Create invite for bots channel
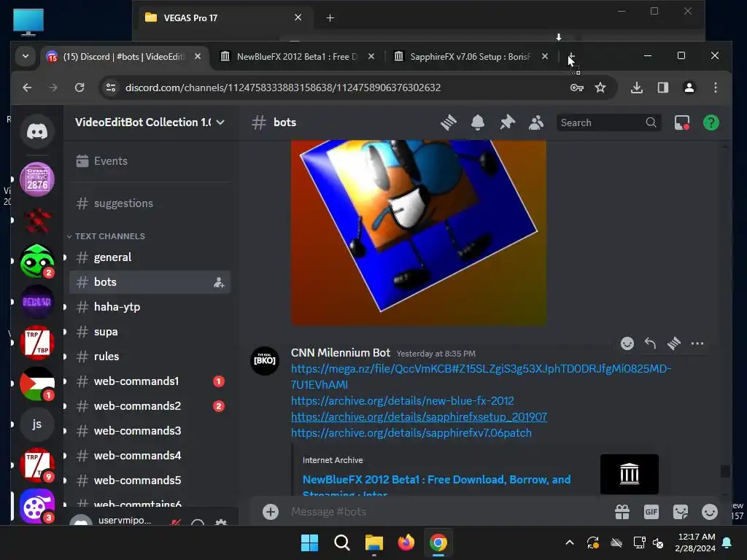The height and width of the screenshot is (560, 747). [219, 282]
